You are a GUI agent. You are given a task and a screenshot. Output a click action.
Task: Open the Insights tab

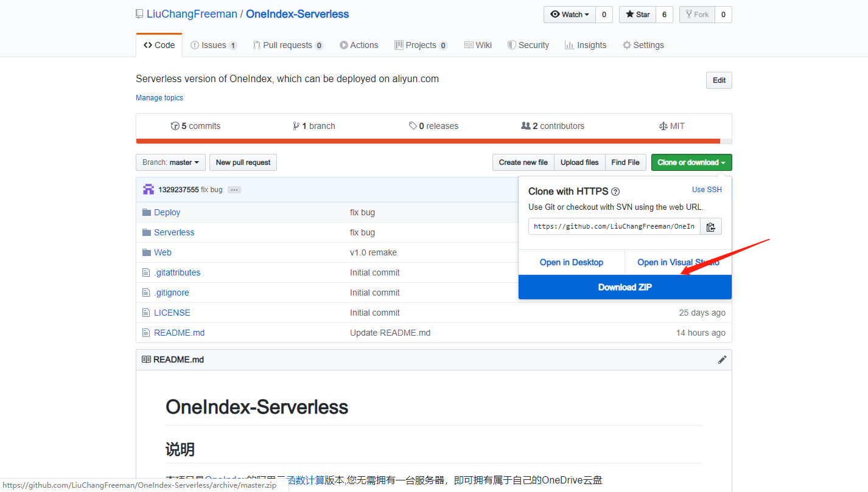coord(585,44)
